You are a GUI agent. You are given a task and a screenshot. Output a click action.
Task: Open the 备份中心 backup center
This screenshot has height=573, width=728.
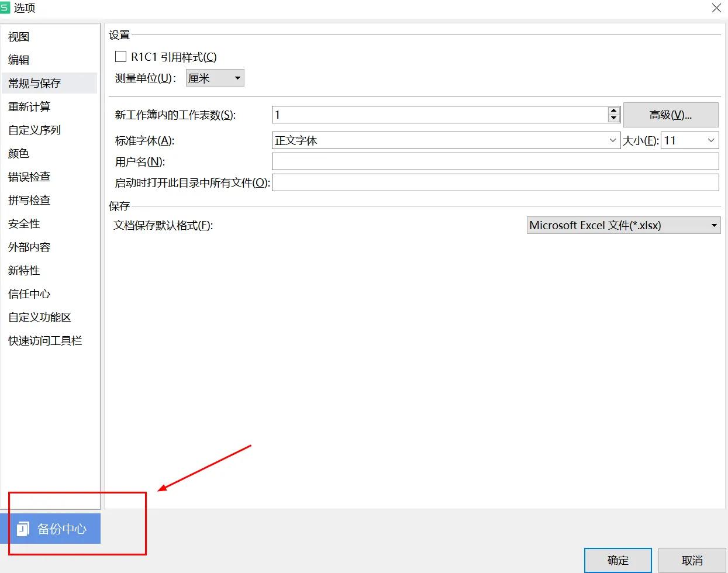50,529
